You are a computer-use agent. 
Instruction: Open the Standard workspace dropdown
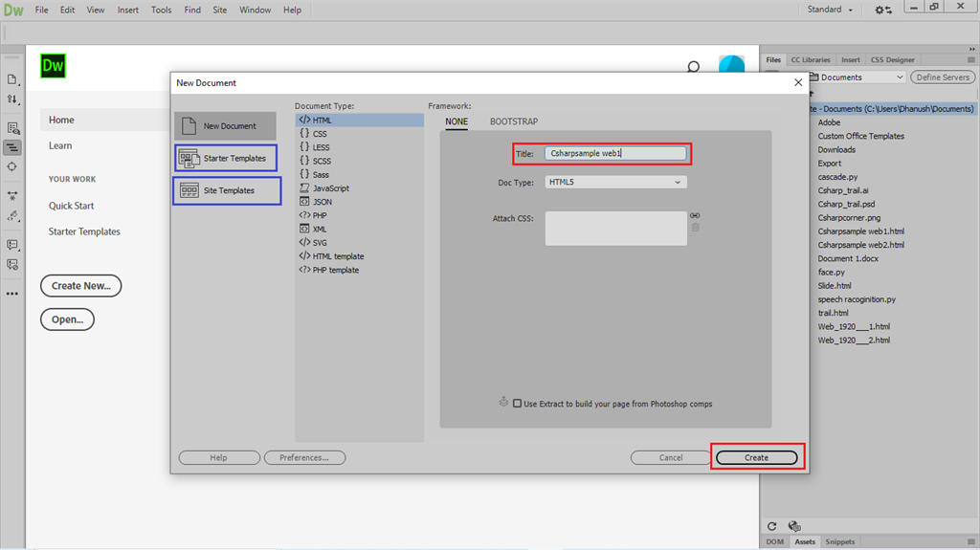click(830, 10)
